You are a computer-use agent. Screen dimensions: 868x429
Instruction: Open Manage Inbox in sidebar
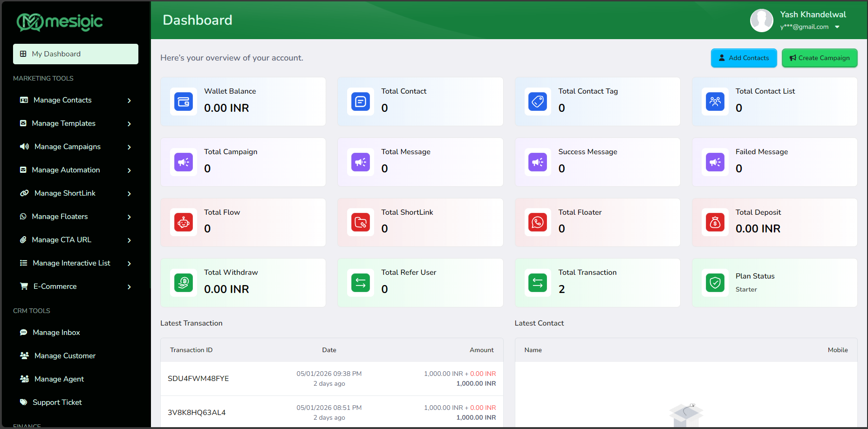click(56, 333)
